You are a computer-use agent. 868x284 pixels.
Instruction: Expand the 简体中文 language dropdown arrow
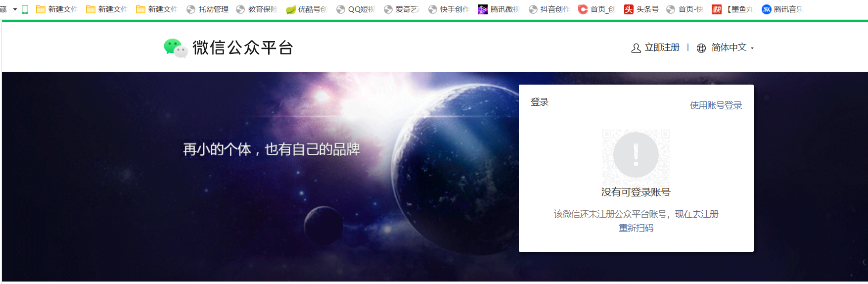pyautogui.click(x=752, y=48)
